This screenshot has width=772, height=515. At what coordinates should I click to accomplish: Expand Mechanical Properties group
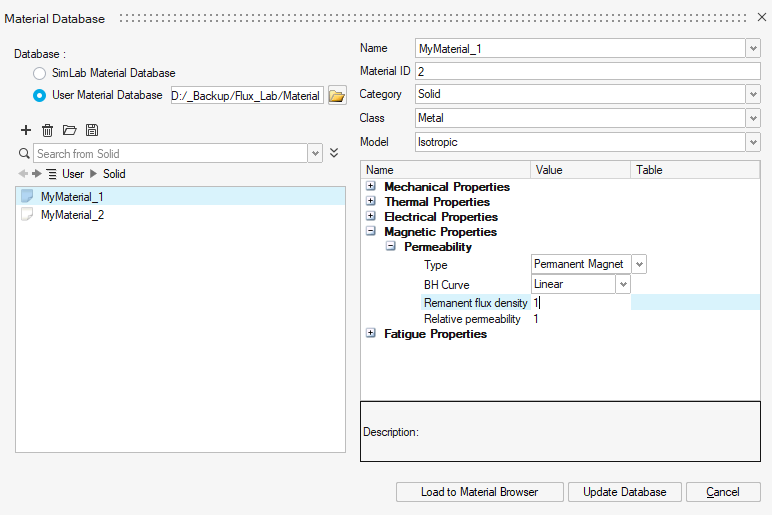point(372,187)
